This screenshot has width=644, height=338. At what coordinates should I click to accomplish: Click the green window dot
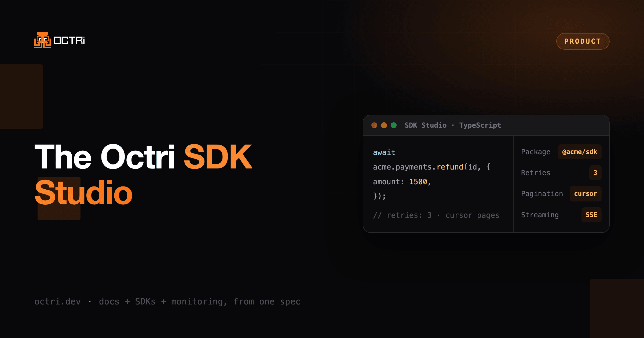(x=394, y=125)
